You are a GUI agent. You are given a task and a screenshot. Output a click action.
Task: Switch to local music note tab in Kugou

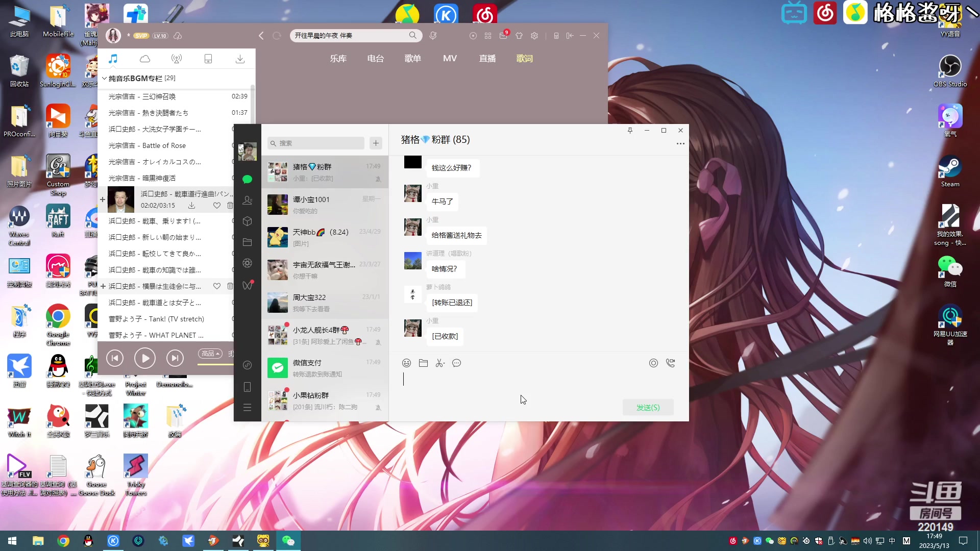113,59
